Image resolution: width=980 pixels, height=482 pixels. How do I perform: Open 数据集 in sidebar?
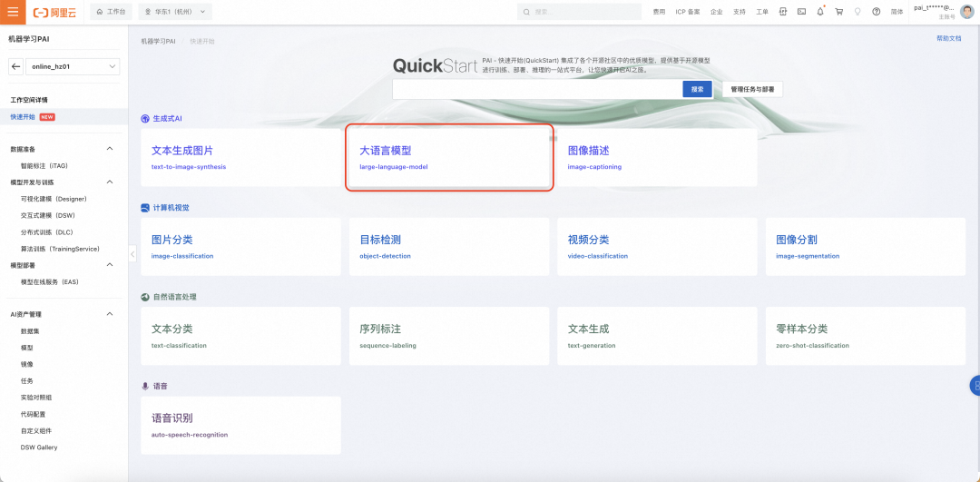tap(30, 330)
